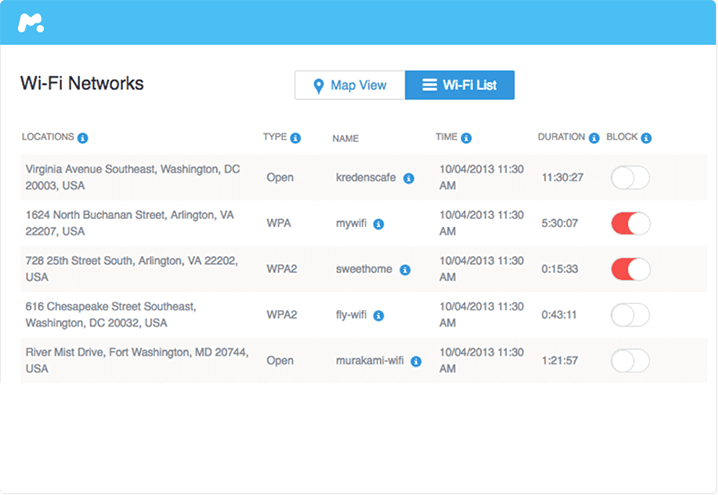Image resolution: width=718 pixels, height=495 pixels.
Task: Click the mSpy logo in header
Action: click(x=31, y=23)
